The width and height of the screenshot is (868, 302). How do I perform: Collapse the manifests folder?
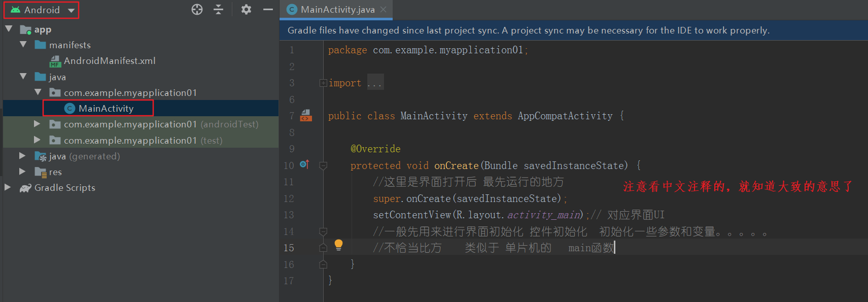coord(23,45)
